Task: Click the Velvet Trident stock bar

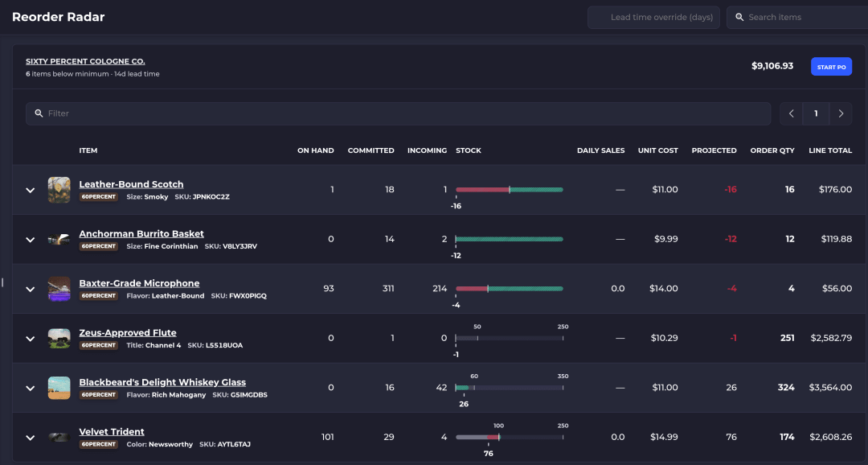Action: 510,438
